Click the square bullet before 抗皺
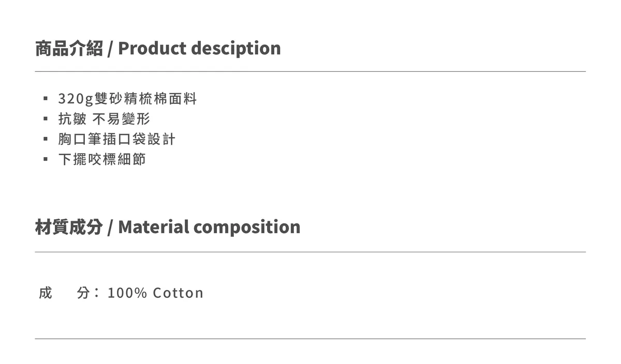 click(46, 119)
